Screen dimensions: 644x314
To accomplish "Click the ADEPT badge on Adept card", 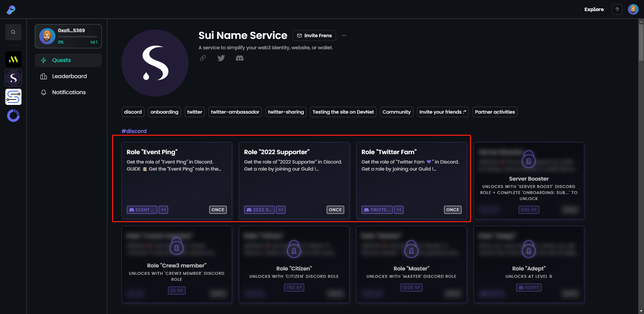I will click(x=529, y=288).
